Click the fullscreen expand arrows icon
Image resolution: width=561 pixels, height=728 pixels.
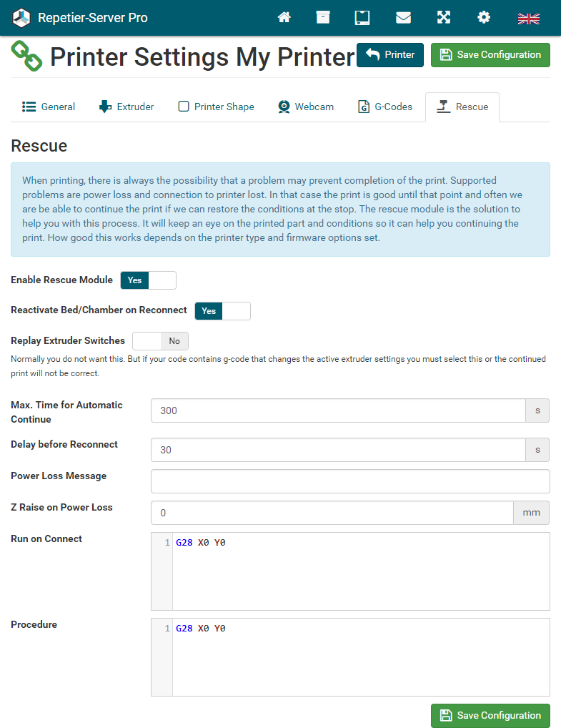[444, 18]
